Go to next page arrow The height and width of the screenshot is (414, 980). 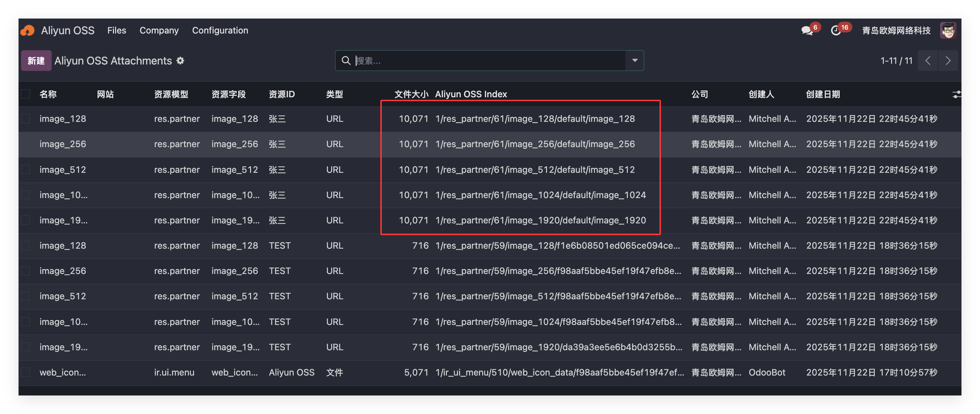(x=948, y=61)
